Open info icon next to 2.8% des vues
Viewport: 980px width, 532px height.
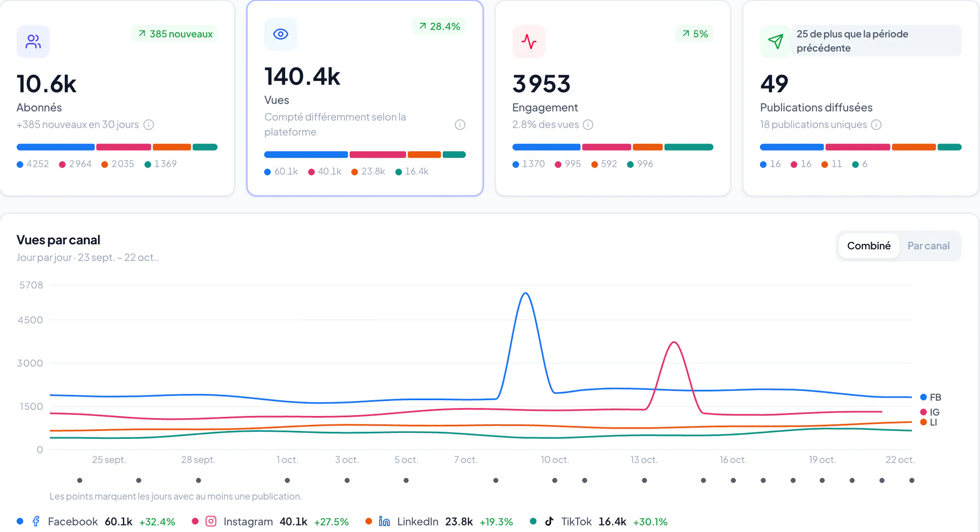pos(588,125)
